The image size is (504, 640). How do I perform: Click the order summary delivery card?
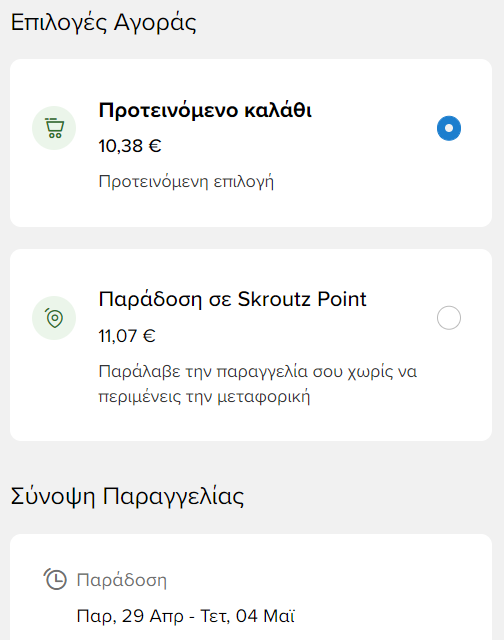pos(251,587)
